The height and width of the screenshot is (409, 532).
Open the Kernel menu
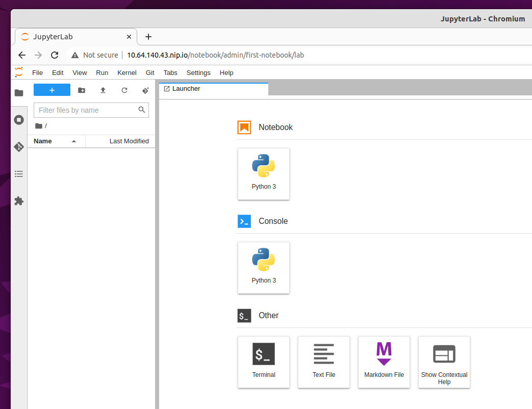pyautogui.click(x=126, y=73)
